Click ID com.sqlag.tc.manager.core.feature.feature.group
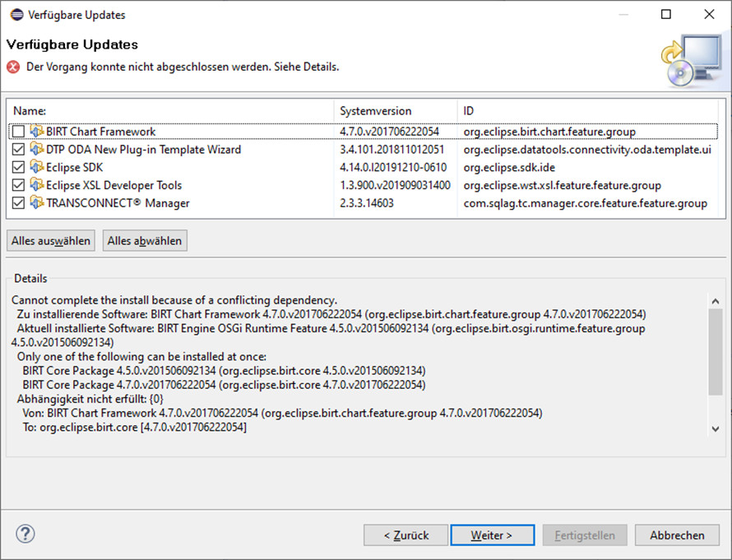Image resolution: width=732 pixels, height=560 pixels. [585, 203]
